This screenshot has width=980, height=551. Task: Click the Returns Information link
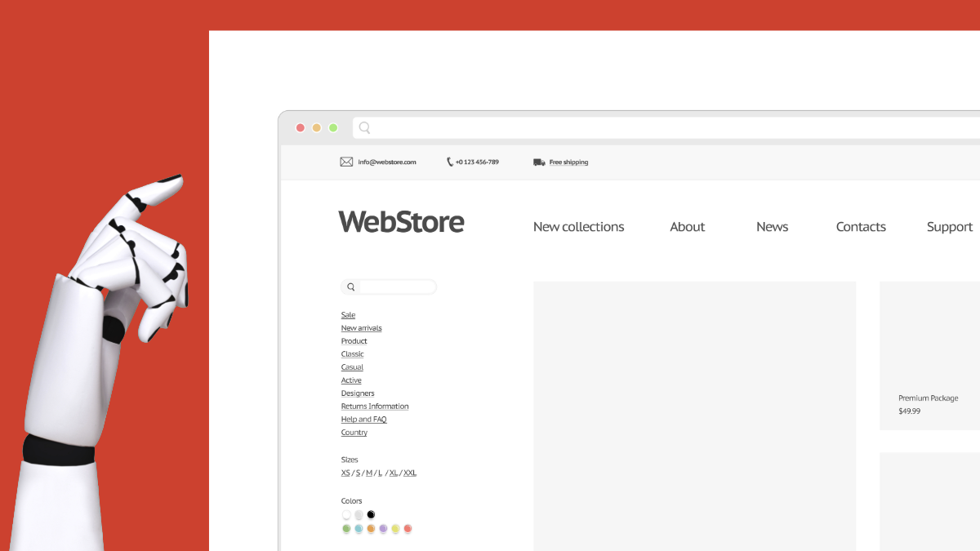coord(375,406)
